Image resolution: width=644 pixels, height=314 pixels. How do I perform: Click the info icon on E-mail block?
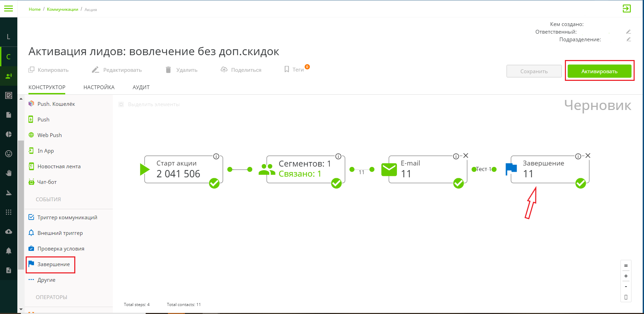[x=456, y=156]
